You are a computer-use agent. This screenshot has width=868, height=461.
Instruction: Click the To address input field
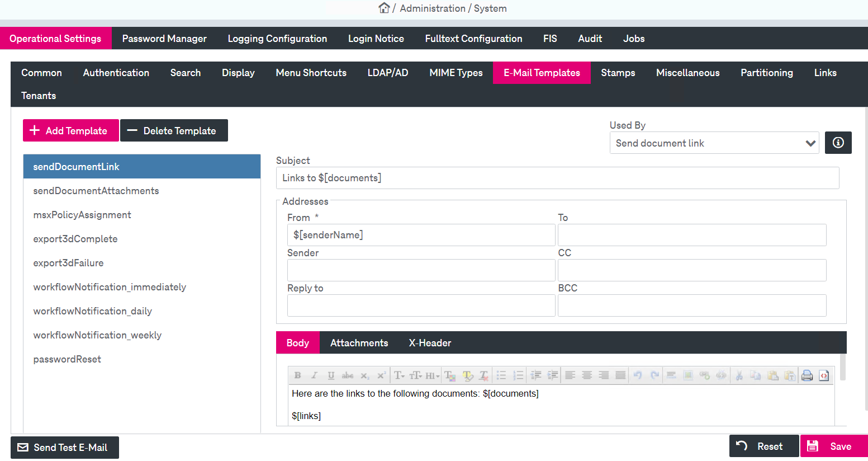tap(691, 235)
